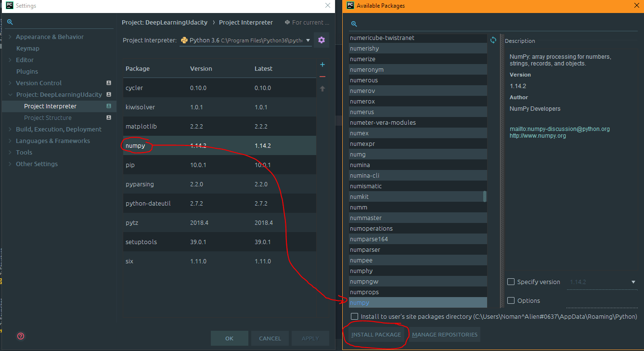Select Project Structure in the settings tree
Screen dimensions: 644x351
pos(48,117)
